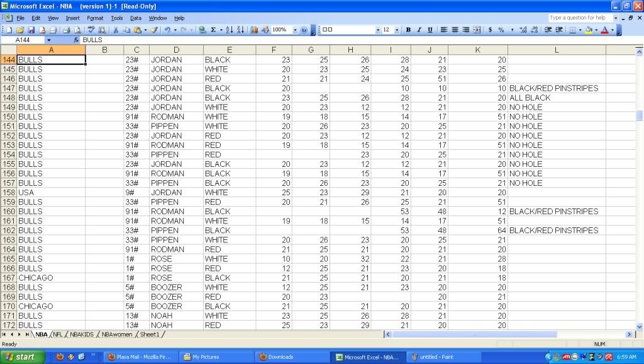Paste from clipboard icon
644x364 pixels.
point(138,30)
